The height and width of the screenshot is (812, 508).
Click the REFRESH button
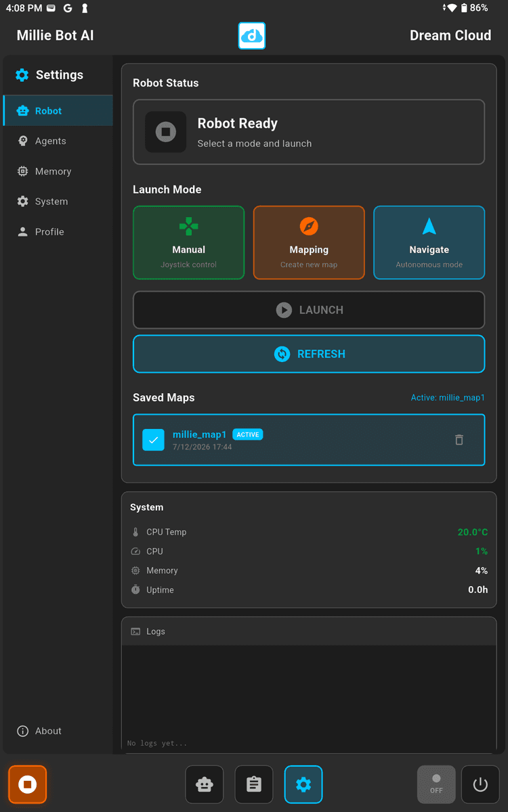pyautogui.click(x=309, y=354)
